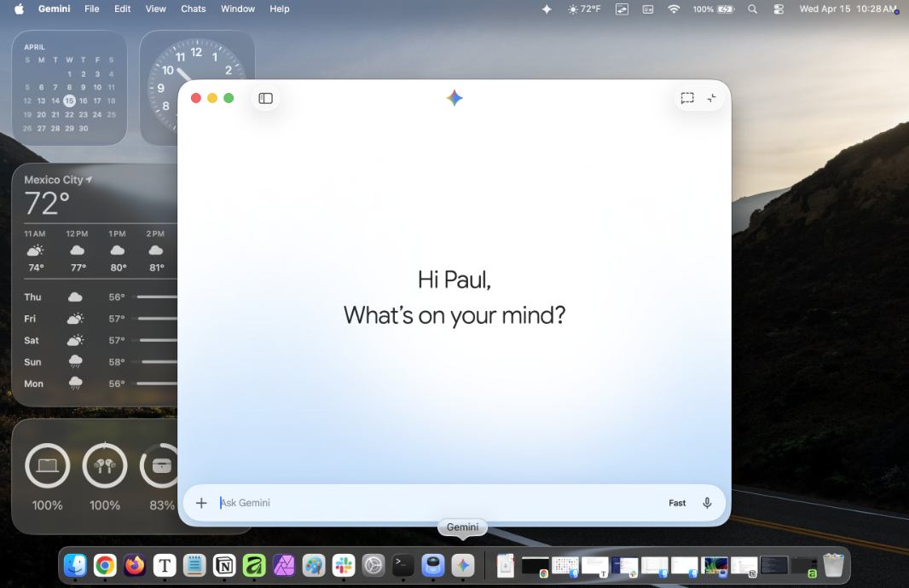909x588 pixels.
Task: Open the Gemini app menu
Action: pyautogui.click(x=55, y=9)
